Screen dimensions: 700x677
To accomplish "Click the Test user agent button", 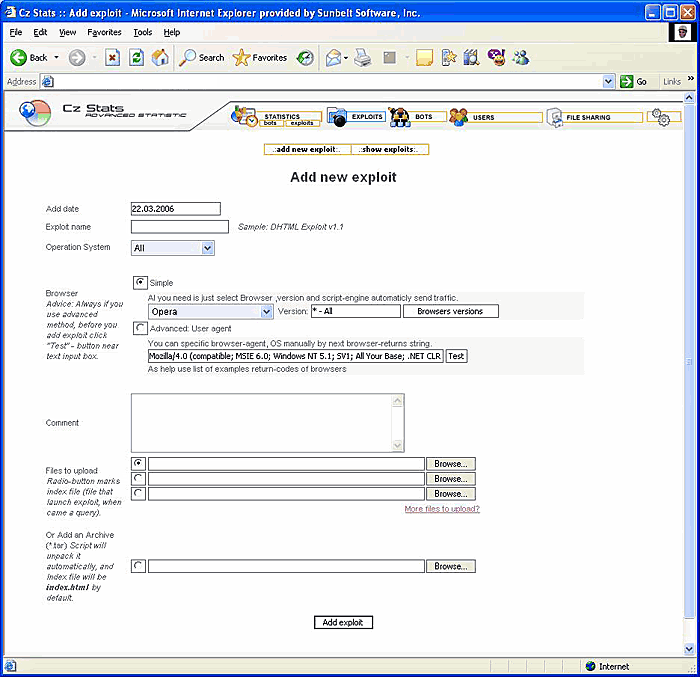I will point(456,356).
